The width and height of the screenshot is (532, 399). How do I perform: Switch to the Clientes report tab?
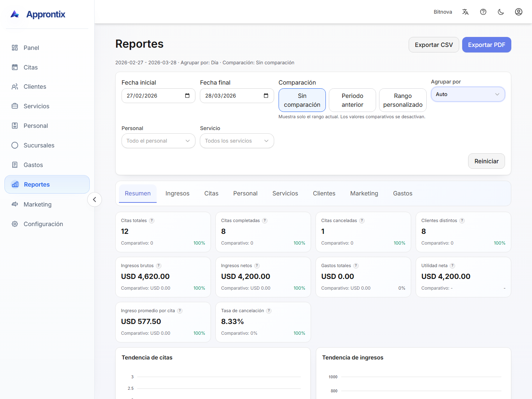point(324,194)
